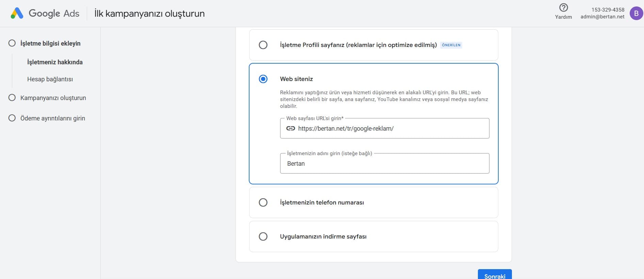Click the İlk kampanyanızı oluşturun heading
The height and width of the screenshot is (279, 644).
click(x=149, y=14)
